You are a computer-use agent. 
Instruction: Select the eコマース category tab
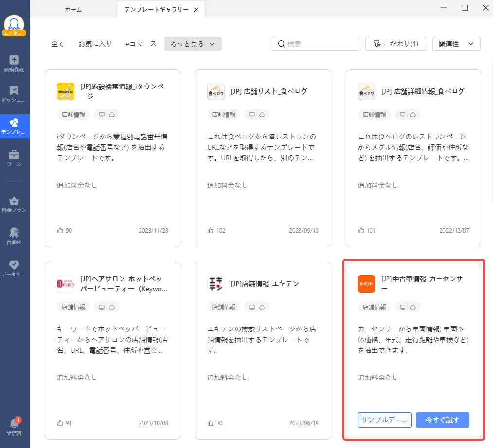[x=141, y=44]
